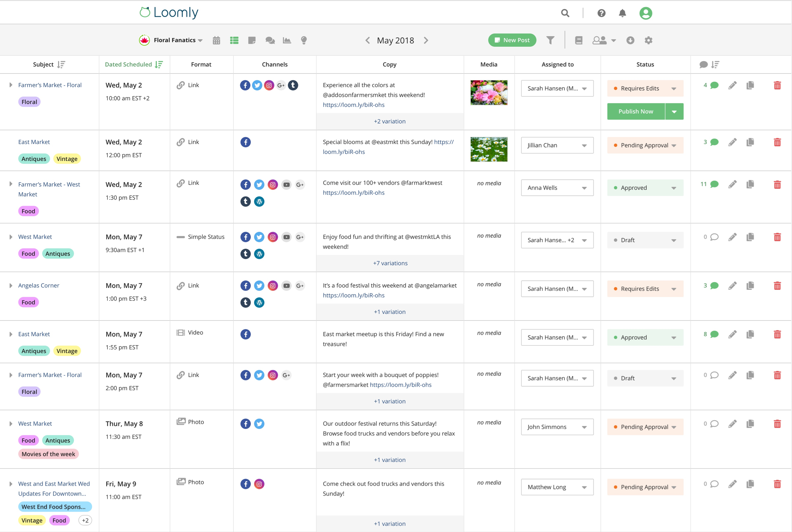The width and height of the screenshot is (792, 532).
Task: Sort by Dated Scheduled column
Action: coord(159,64)
